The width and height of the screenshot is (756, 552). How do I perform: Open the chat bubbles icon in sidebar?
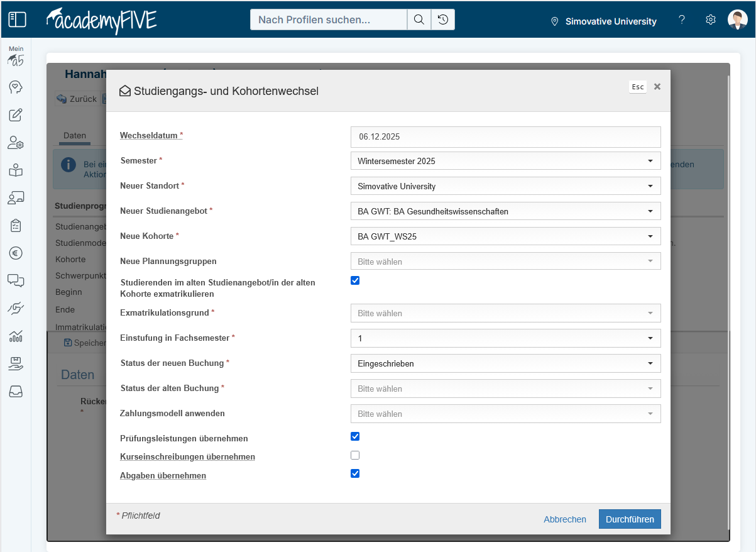[x=16, y=280]
